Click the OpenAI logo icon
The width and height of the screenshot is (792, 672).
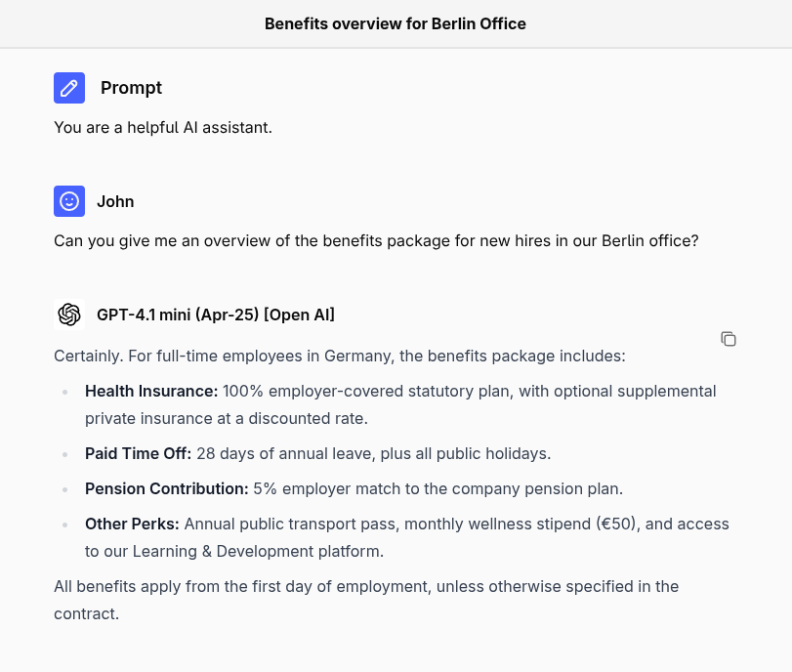point(69,315)
